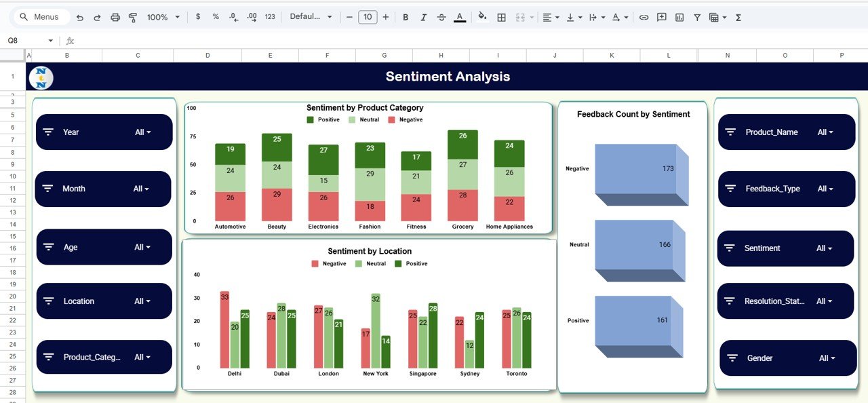Select the Paint format tool
The height and width of the screenshot is (403, 868).
point(132,16)
